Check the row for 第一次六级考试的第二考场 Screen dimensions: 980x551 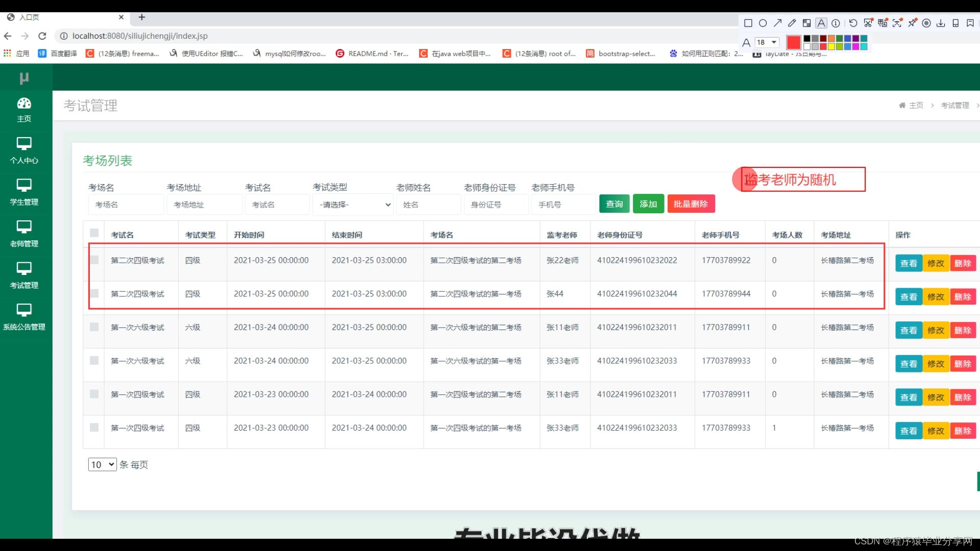94,327
